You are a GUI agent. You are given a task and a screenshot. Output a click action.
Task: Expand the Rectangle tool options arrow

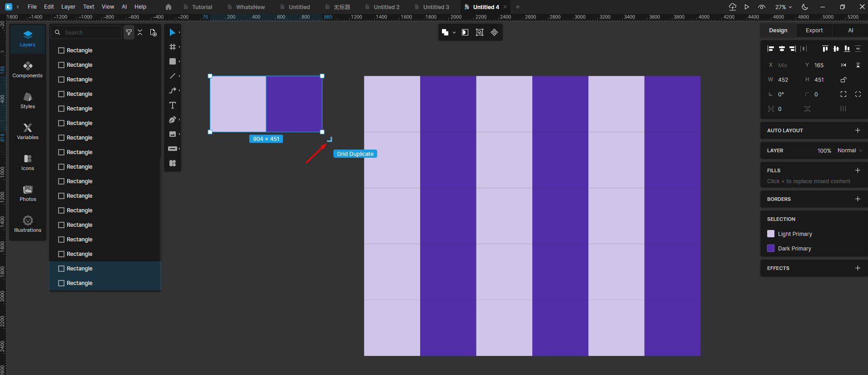179,61
